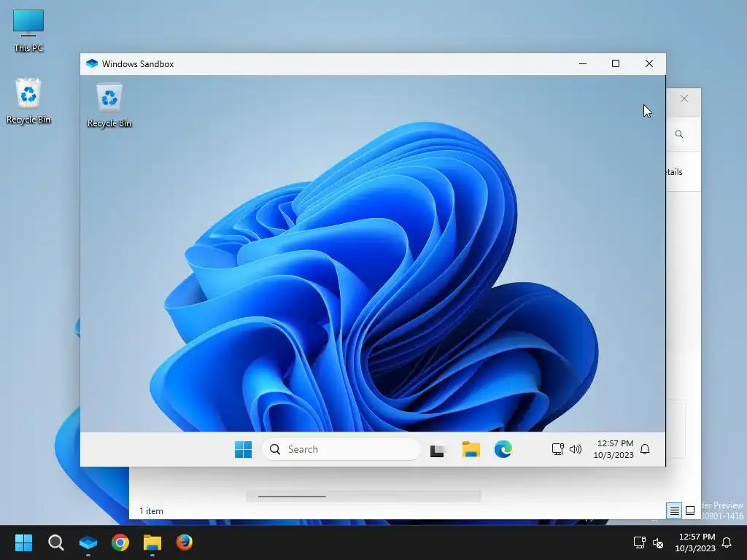Image resolution: width=747 pixels, height=560 pixels.
Task: Open host network tray icon
Action: point(639,542)
